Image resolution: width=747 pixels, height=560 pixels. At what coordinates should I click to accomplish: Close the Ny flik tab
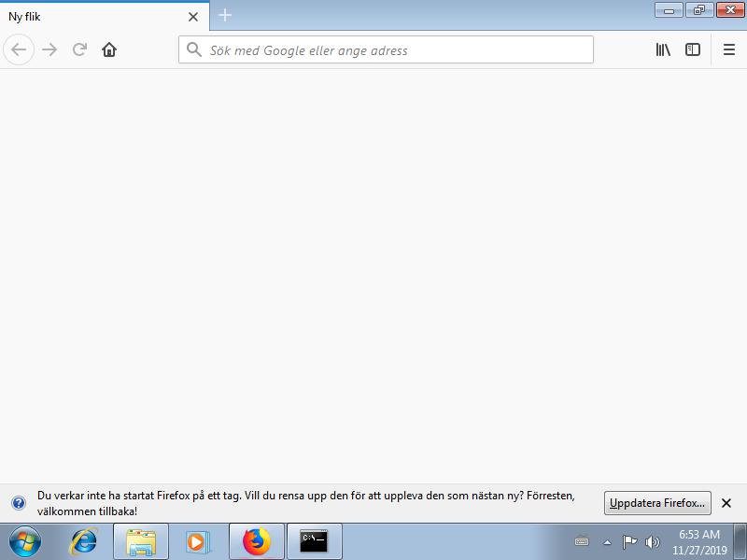point(193,17)
